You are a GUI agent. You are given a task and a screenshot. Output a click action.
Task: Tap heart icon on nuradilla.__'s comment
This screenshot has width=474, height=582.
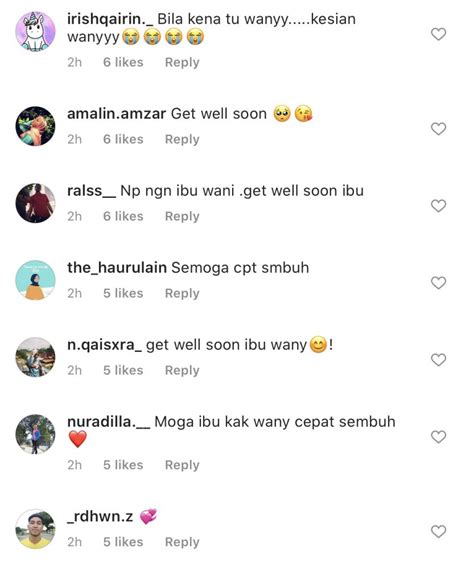tap(438, 437)
